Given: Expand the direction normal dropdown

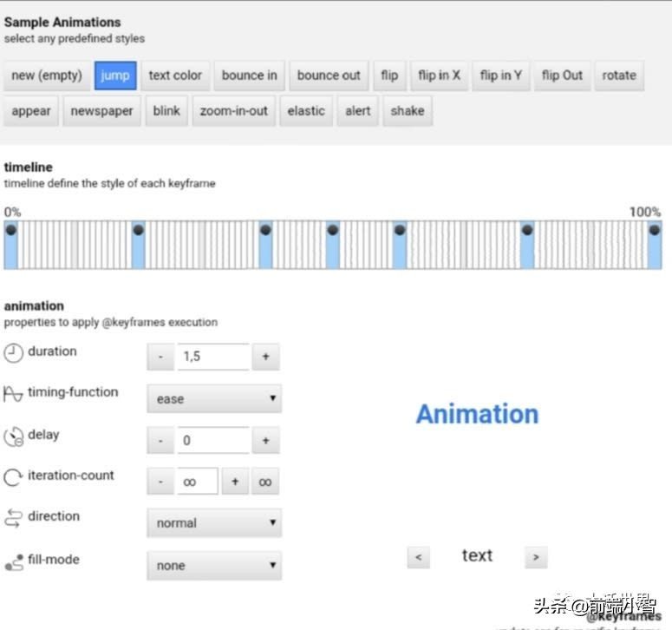Looking at the screenshot, I should coord(214,523).
